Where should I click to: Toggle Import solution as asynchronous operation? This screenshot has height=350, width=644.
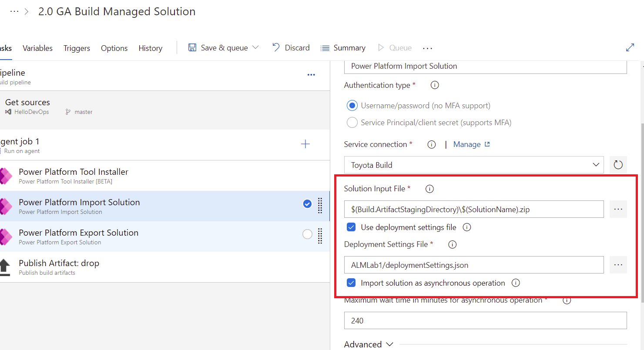(x=351, y=283)
